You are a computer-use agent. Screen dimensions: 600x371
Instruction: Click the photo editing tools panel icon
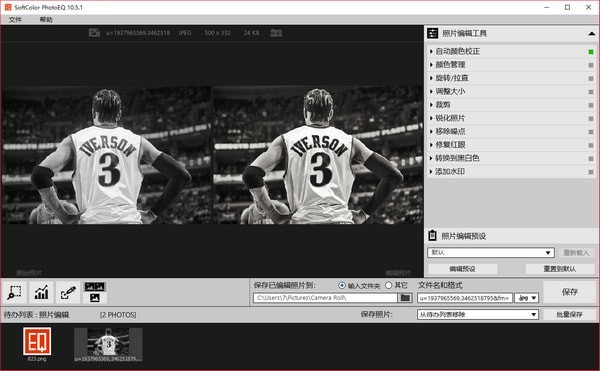432,34
